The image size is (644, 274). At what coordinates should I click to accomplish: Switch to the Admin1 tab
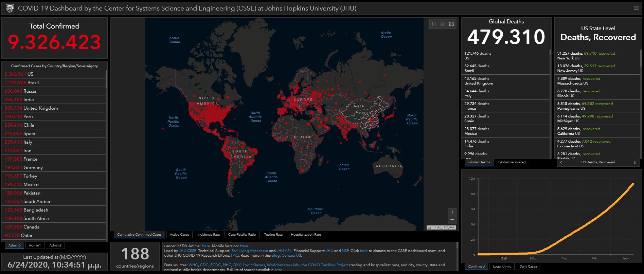[35, 245]
